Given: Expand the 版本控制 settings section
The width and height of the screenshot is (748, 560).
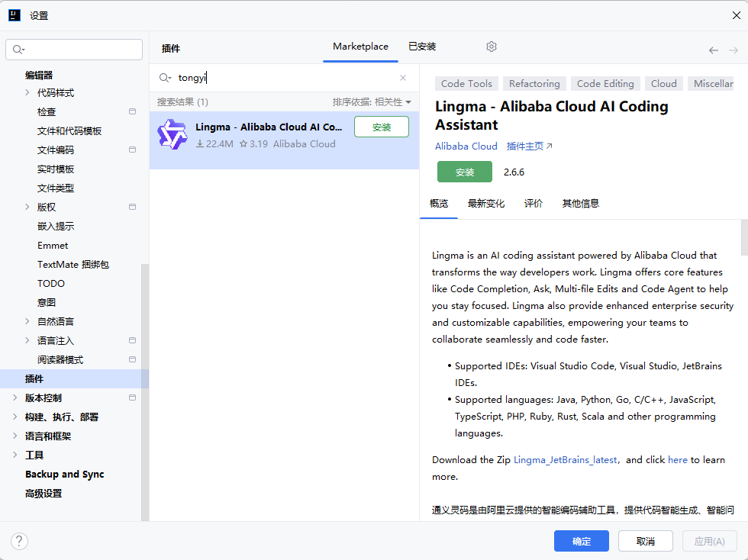Looking at the screenshot, I should tap(15, 398).
